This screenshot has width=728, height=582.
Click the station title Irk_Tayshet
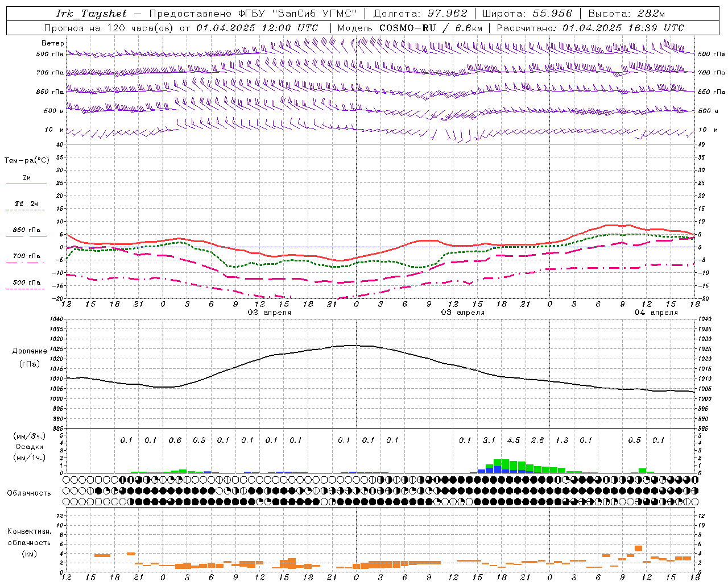click(92, 14)
